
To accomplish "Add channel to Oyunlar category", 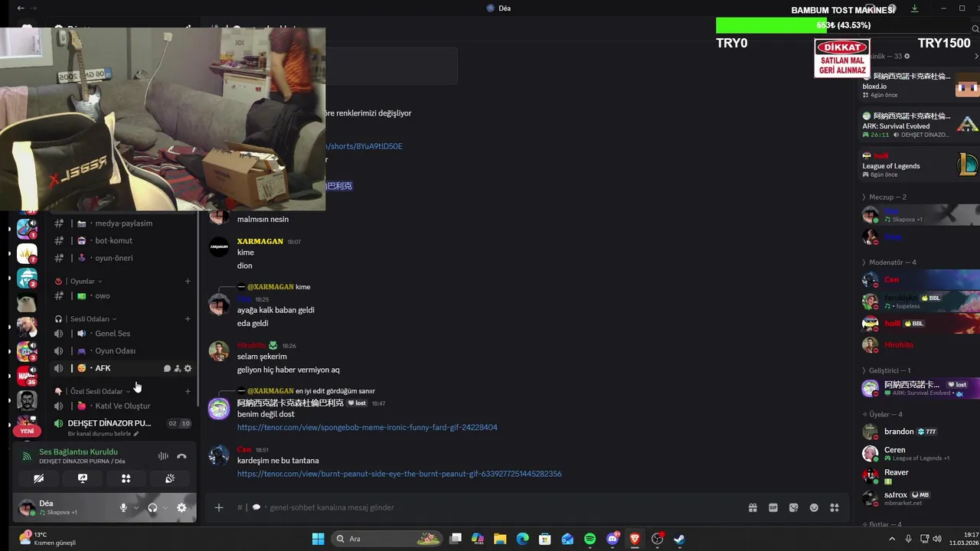I will 188,281.
